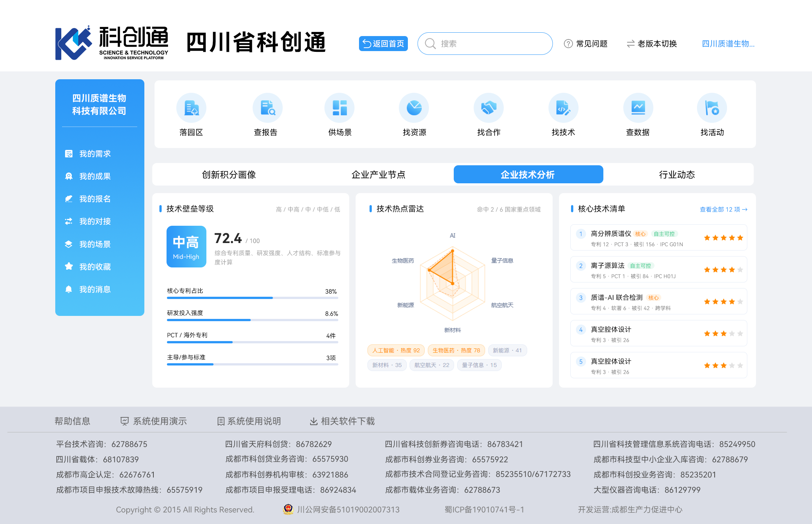Click the 相关软件下载 download icon
This screenshot has height=524, width=812.
point(314,421)
